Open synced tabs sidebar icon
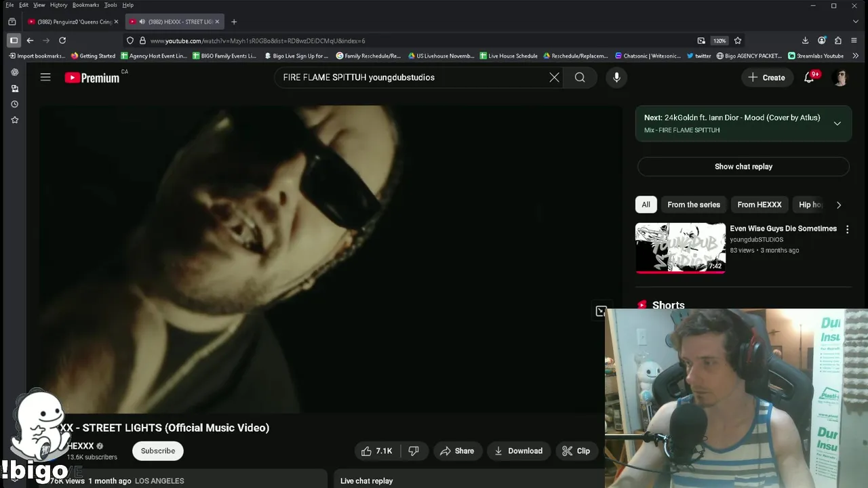 pyautogui.click(x=14, y=88)
